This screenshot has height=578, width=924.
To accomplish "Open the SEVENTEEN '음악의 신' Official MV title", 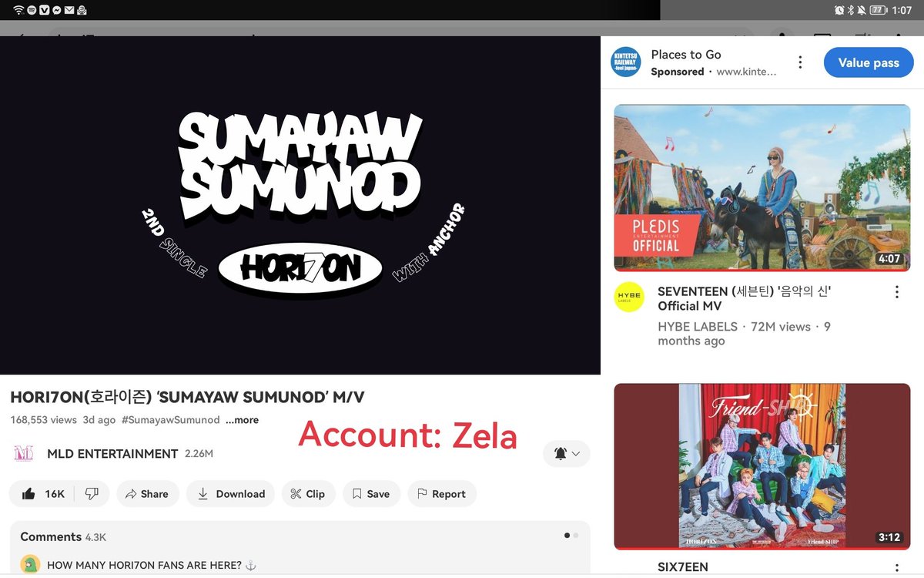I will click(x=744, y=298).
